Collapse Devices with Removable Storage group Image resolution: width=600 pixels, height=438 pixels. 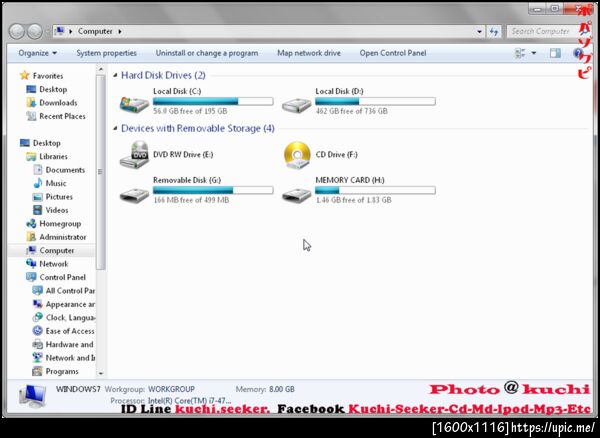115,129
